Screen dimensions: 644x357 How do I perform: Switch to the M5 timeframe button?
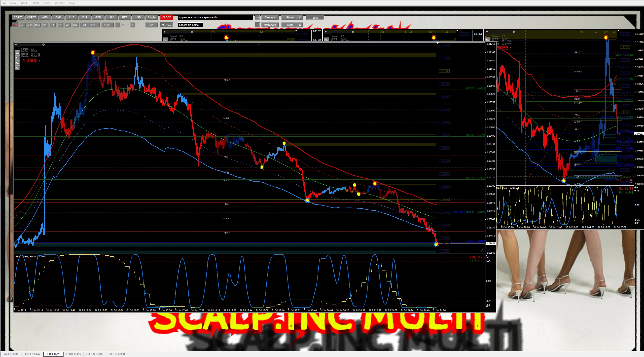tap(22, 25)
